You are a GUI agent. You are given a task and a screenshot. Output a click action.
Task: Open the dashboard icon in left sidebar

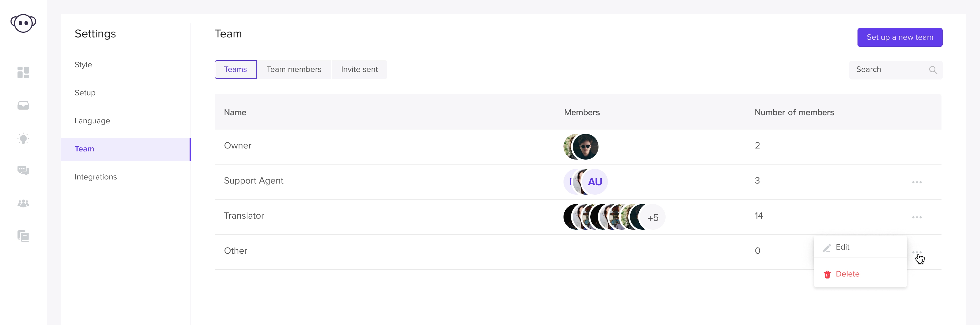point(23,72)
